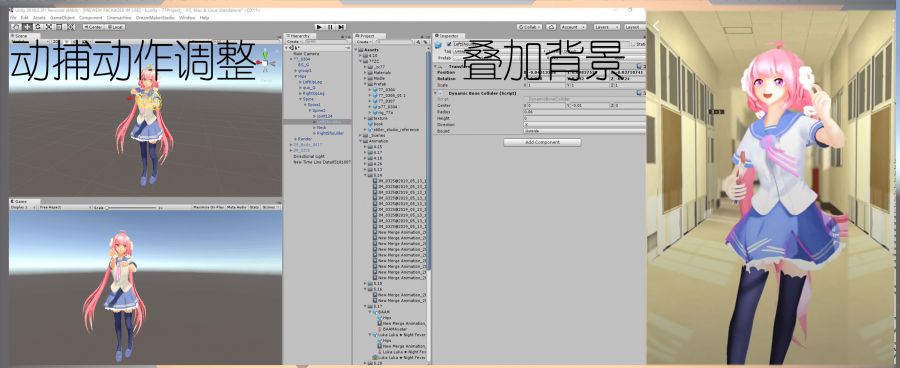Select the Hand tool in toolbar
This screenshot has height=368, width=900.
click(15, 27)
